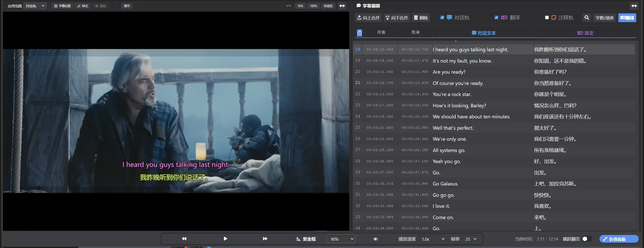The width and height of the screenshot is (644, 248).
Task: Click the dialogue text 'I heard you guys talking last night.'
Action: (x=470, y=49)
